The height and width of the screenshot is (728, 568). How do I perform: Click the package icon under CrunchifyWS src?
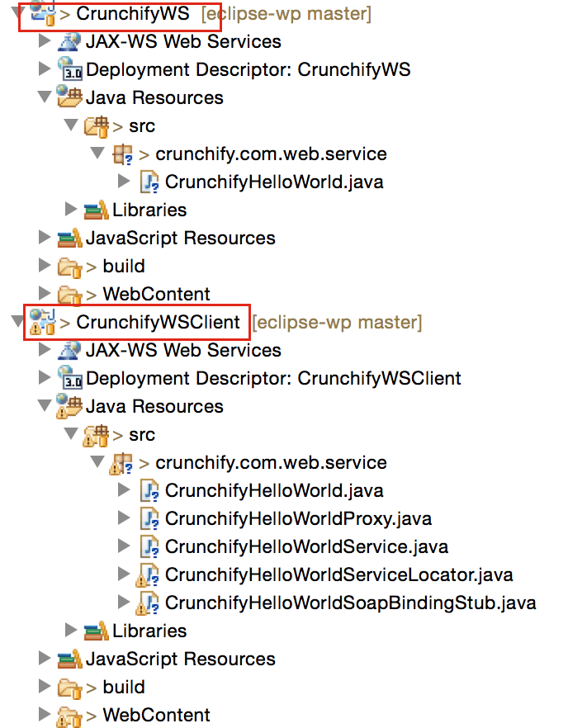(122, 154)
